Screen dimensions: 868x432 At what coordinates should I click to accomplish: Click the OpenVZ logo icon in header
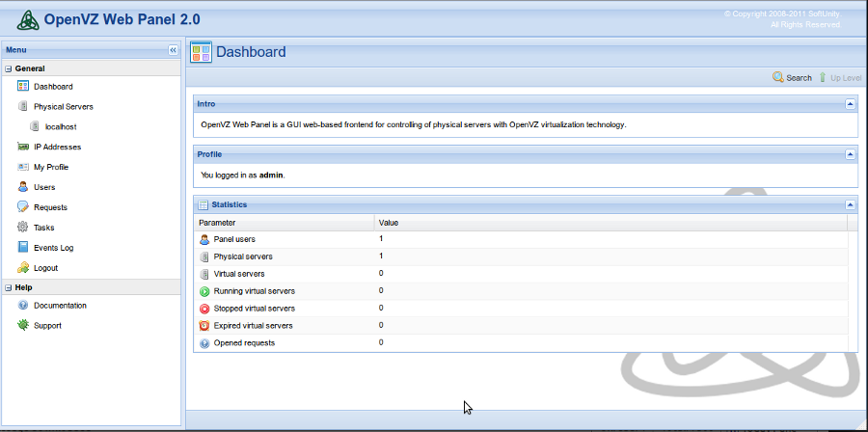point(28,20)
